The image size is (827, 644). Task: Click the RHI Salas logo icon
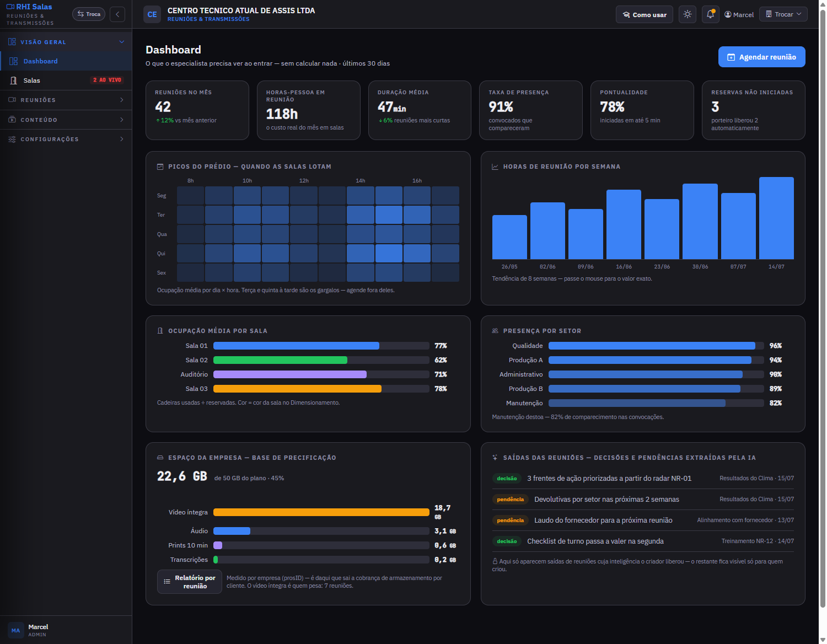pos(10,7)
